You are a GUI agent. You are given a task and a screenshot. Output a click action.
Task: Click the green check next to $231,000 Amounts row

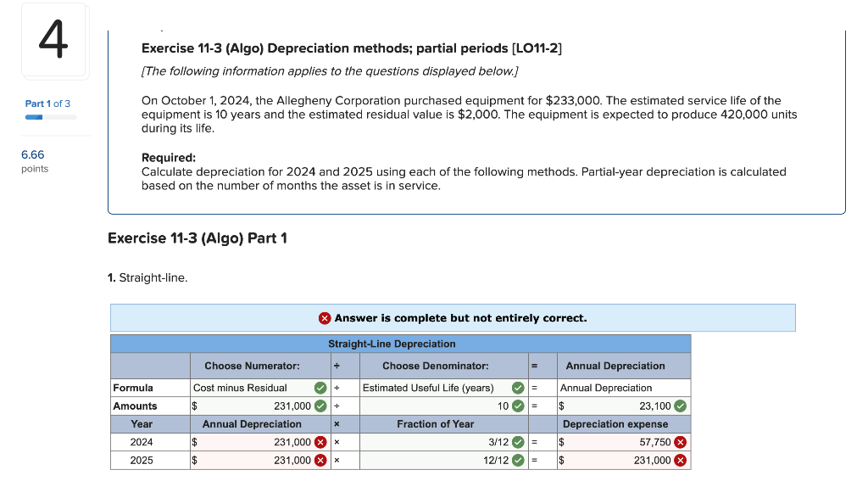pos(320,406)
